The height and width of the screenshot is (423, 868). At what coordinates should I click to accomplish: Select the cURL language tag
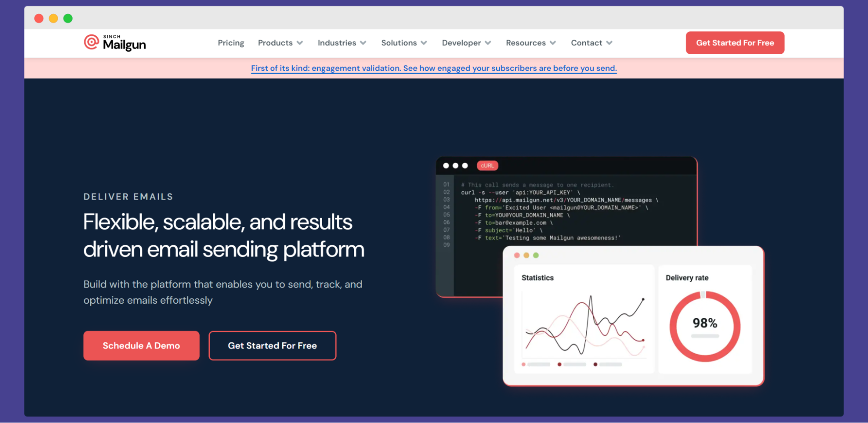coord(487,166)
